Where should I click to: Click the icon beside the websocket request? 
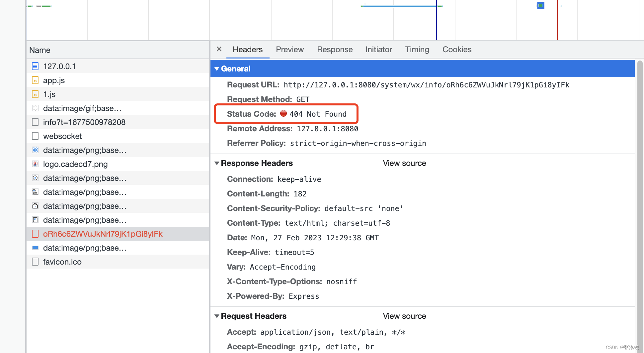[x=35, y=136]
